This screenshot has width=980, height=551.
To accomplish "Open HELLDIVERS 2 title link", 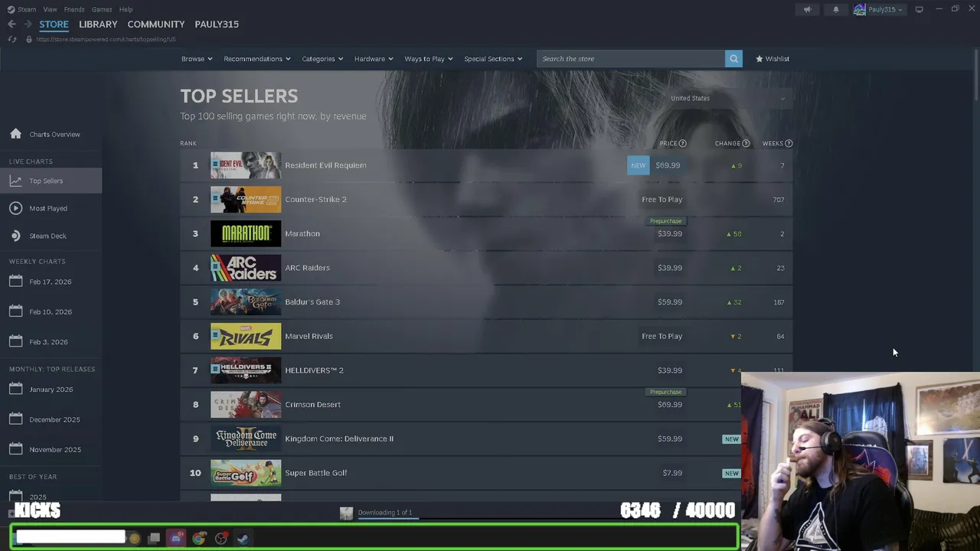I will pyautogui.click(x=314, y=370).
